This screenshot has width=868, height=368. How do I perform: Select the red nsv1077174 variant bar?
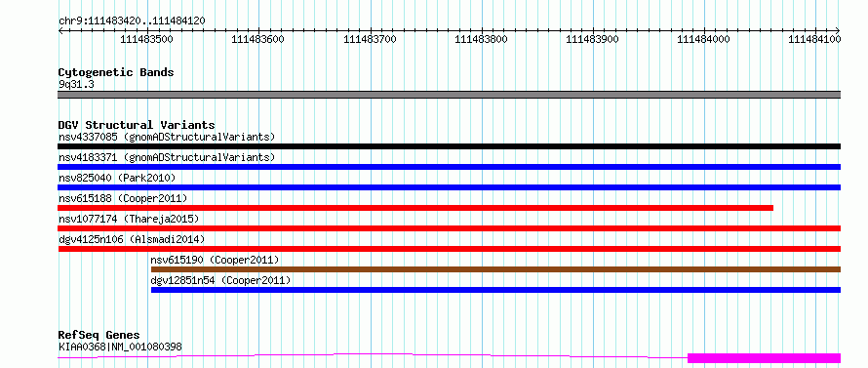click(449, 228)
